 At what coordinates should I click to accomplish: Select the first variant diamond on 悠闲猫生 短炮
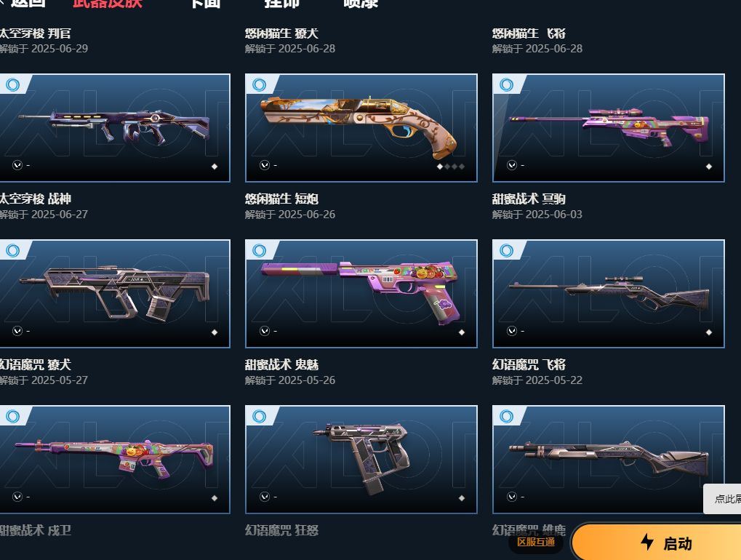pos(440,167)
